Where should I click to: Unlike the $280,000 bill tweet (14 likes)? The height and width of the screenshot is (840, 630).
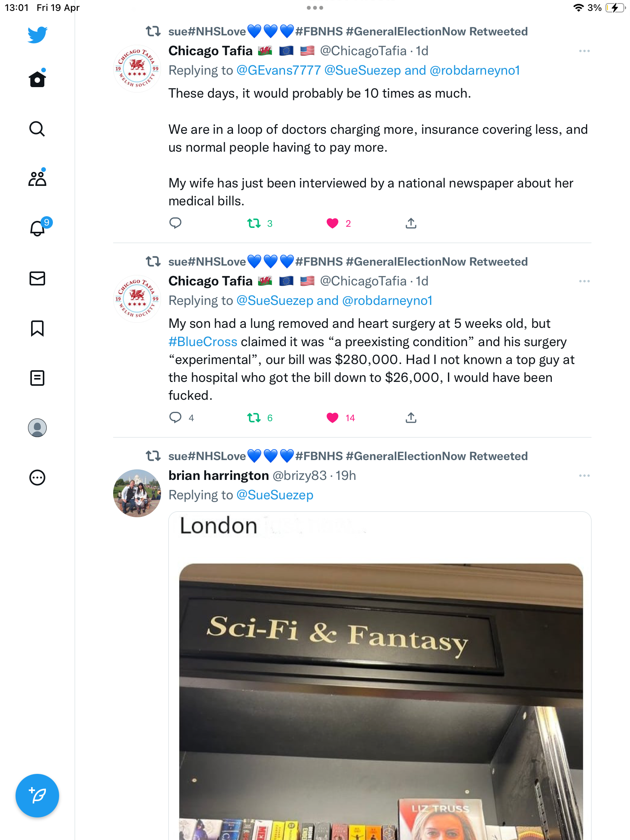[x=332, y=418]
